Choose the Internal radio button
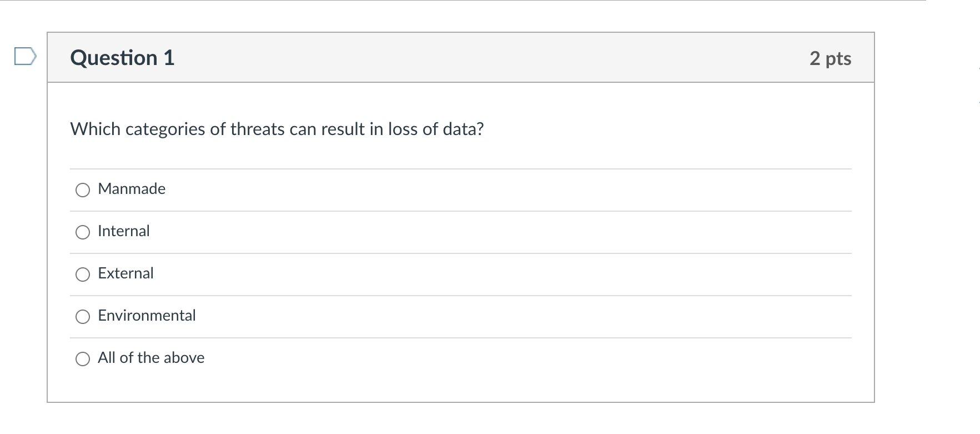 (83, 232)
